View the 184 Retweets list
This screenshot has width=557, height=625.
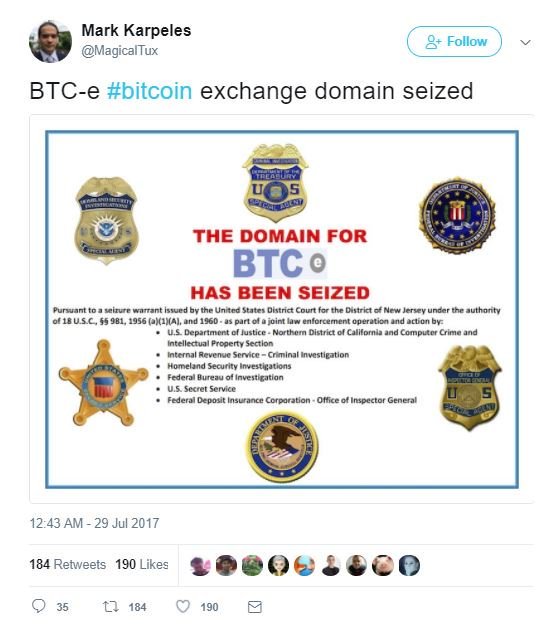coord(68,564)
